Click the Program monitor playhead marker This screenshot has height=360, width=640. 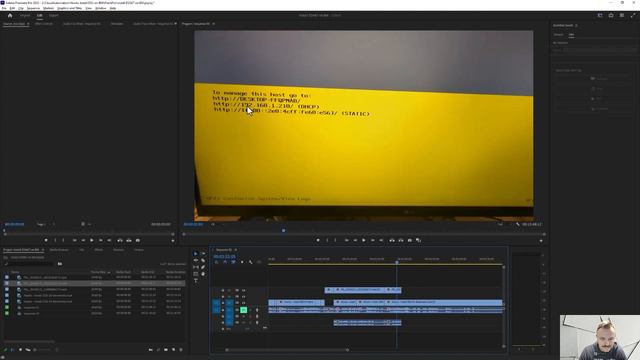point(284,231)
